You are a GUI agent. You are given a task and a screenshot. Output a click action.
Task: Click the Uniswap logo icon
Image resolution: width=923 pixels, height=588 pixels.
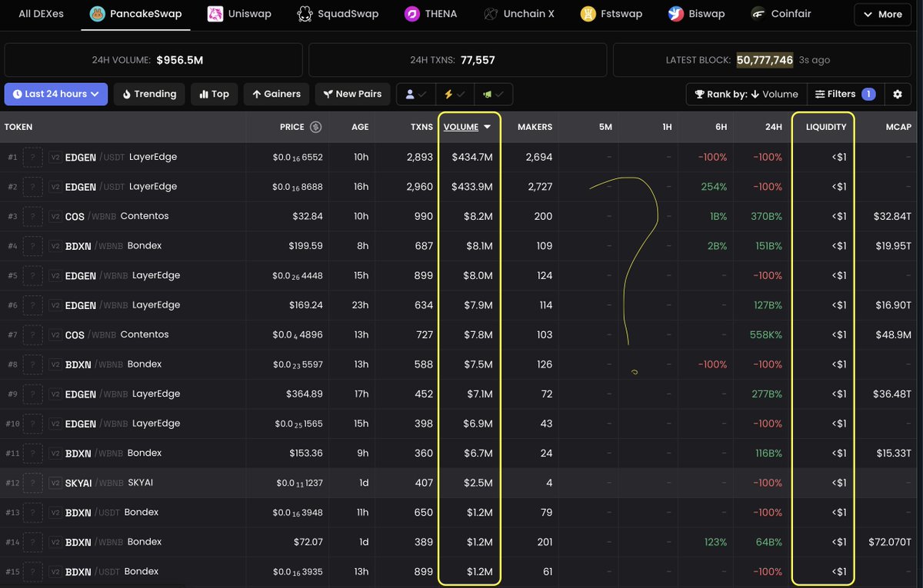click(x=216, y=14)
